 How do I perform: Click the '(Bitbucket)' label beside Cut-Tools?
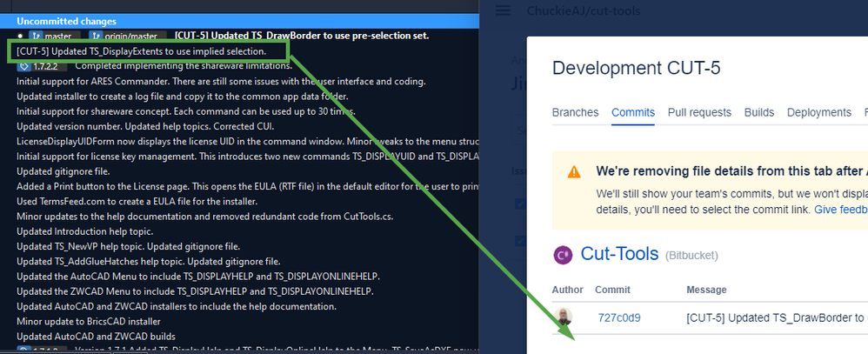point(691,256)
